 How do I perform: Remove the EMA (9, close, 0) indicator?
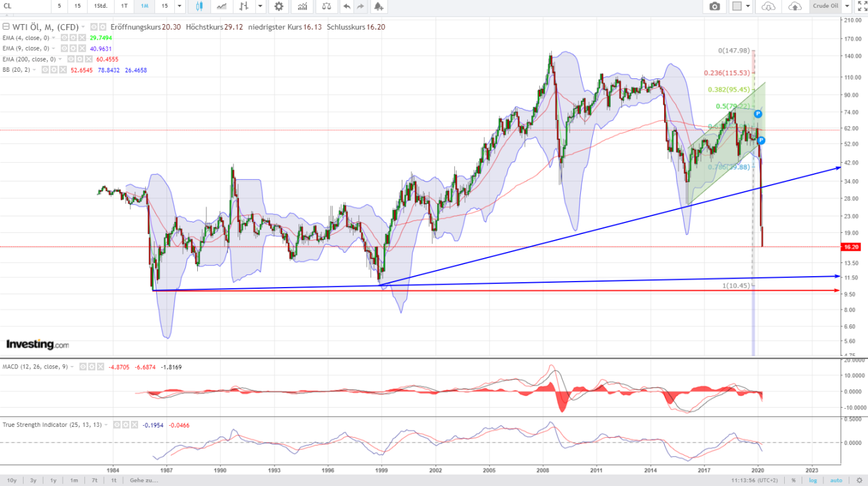tap(82, 48)
